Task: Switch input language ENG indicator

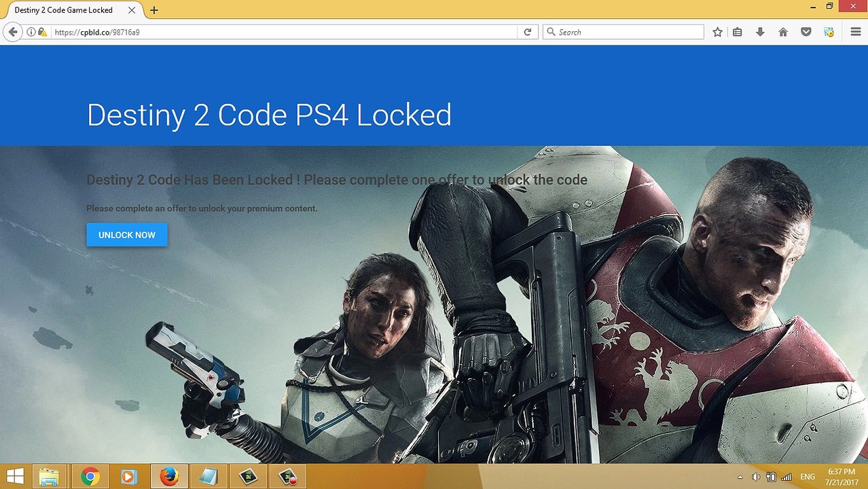Action: 808,477
